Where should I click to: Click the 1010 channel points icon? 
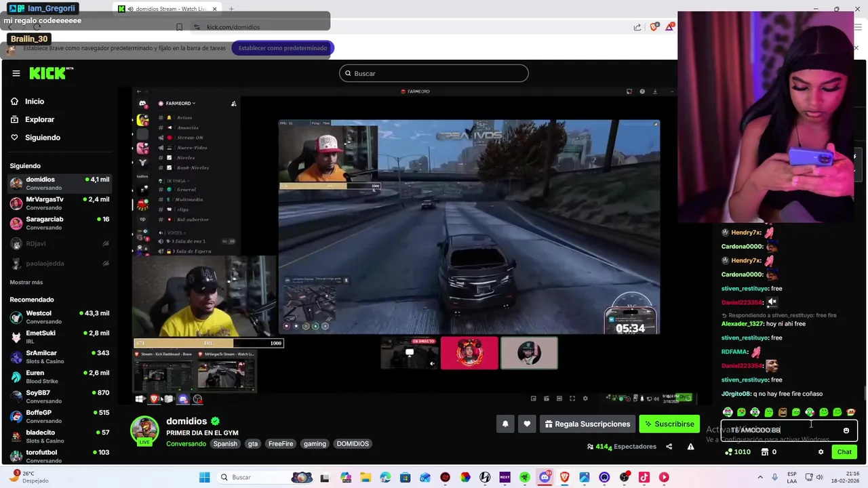(729, 452)
